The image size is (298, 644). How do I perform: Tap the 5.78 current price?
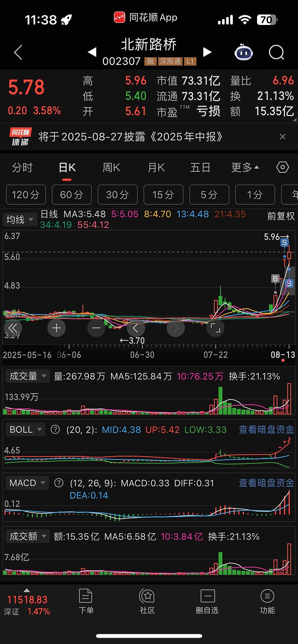point(26,88)
